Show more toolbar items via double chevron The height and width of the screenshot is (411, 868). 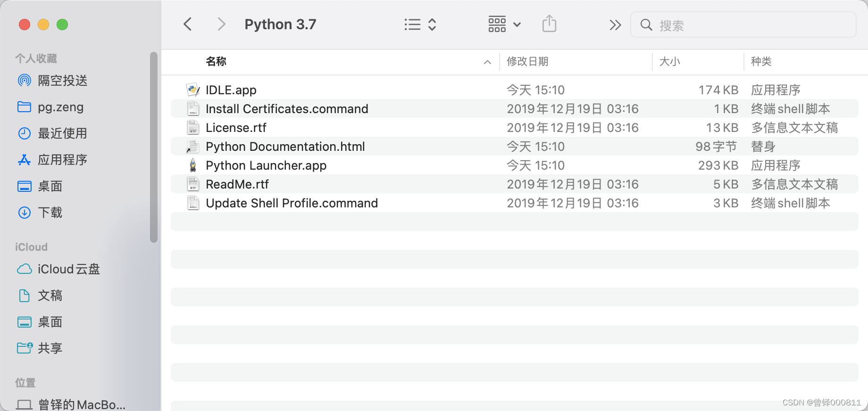tap(615, 25)
